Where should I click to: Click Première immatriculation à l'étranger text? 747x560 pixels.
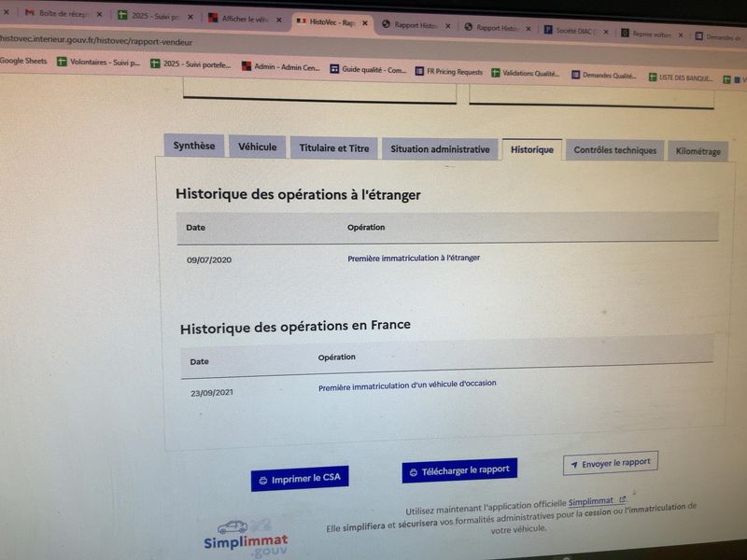coord(414,258)
